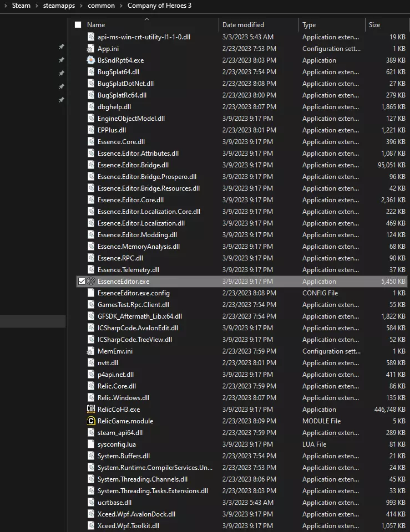Screen dimensions: 410x532
Task: Click the steam_api64.dll file icon
Action: coord(90,433)
